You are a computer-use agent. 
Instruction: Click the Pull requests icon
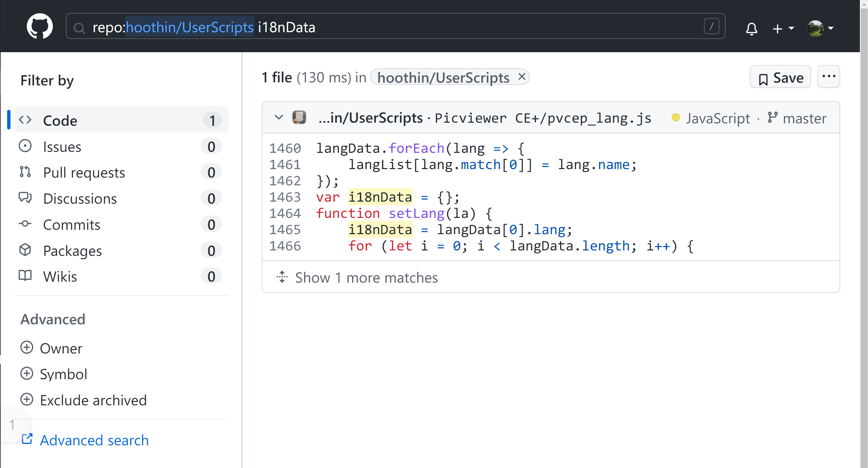click(x=25, y=172)
